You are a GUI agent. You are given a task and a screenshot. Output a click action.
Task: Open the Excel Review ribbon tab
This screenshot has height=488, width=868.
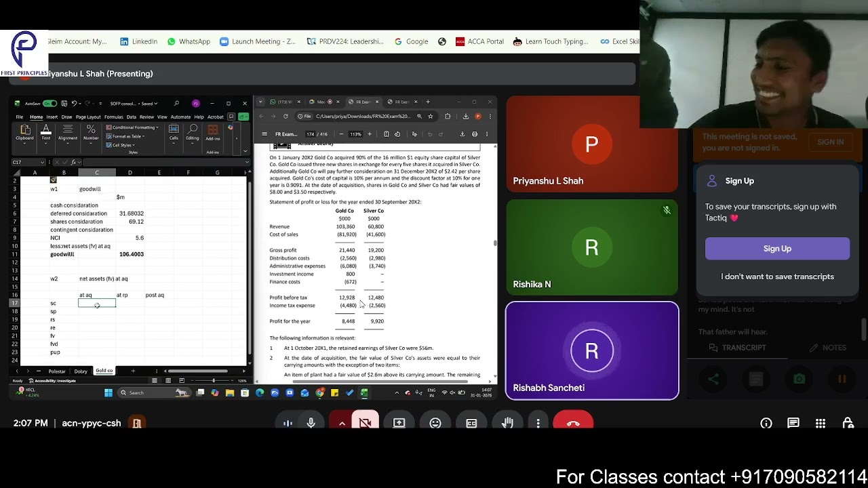click(146, 117)
